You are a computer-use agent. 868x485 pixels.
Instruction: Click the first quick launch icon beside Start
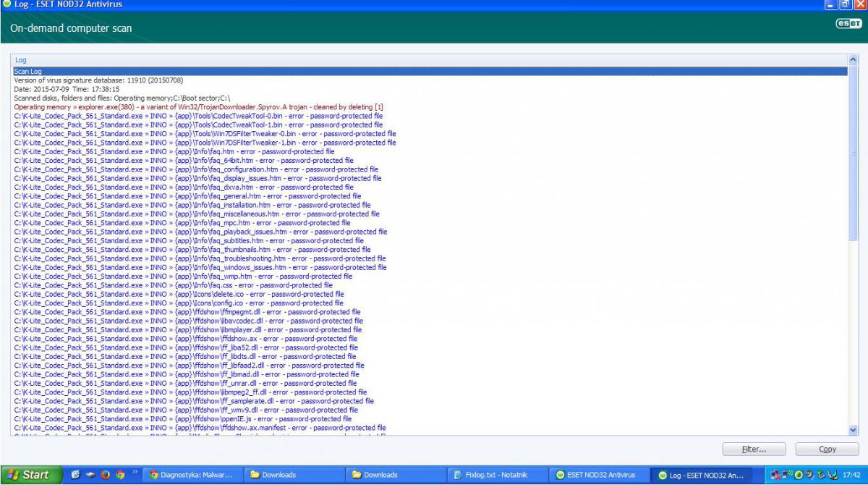pyautogui.click(x=76, y=475)
